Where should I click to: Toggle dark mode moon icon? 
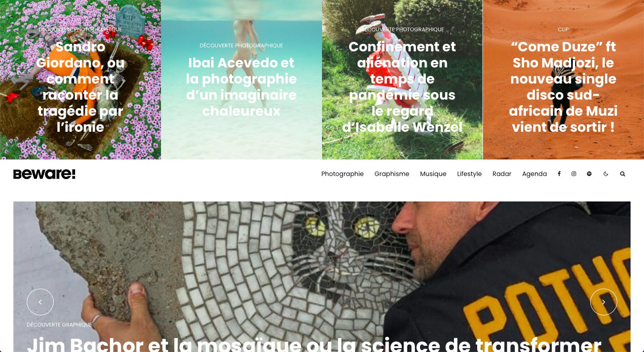pos(606,174)
